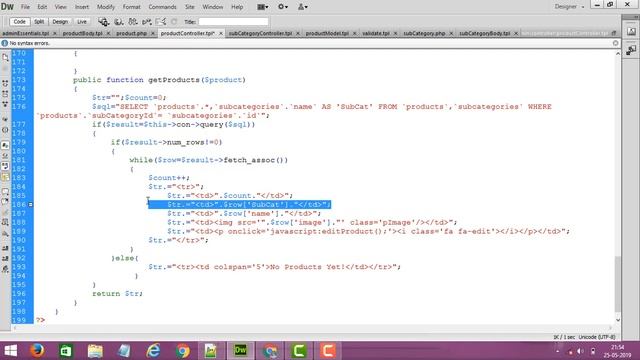
Task: Switch to Split view
Action: pos(39,22)
